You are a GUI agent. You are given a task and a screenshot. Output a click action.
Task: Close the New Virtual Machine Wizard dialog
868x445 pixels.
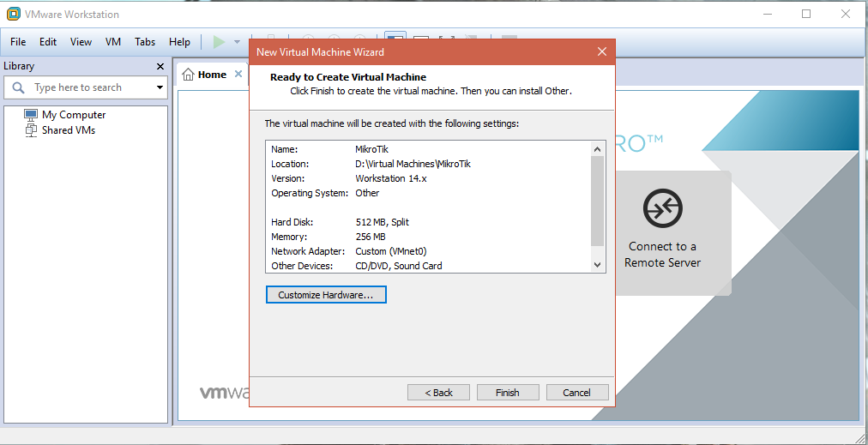point(602,52)
